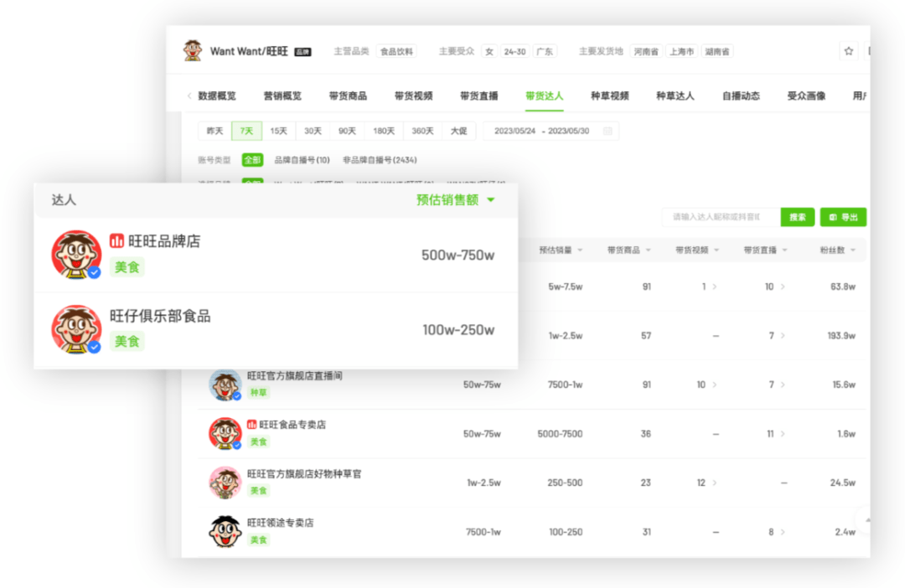Viewport: 905px width, 588px height.
Task: Click the red chart icon next to 旺旺品牌店
Action: click(116, 240)
